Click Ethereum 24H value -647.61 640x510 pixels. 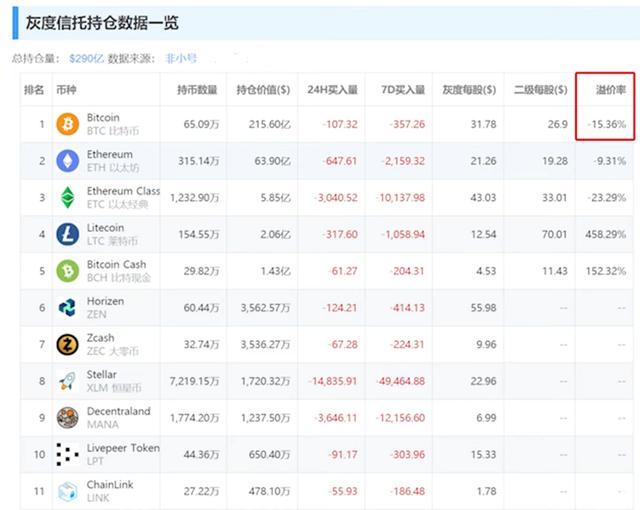tap(340, 161)
